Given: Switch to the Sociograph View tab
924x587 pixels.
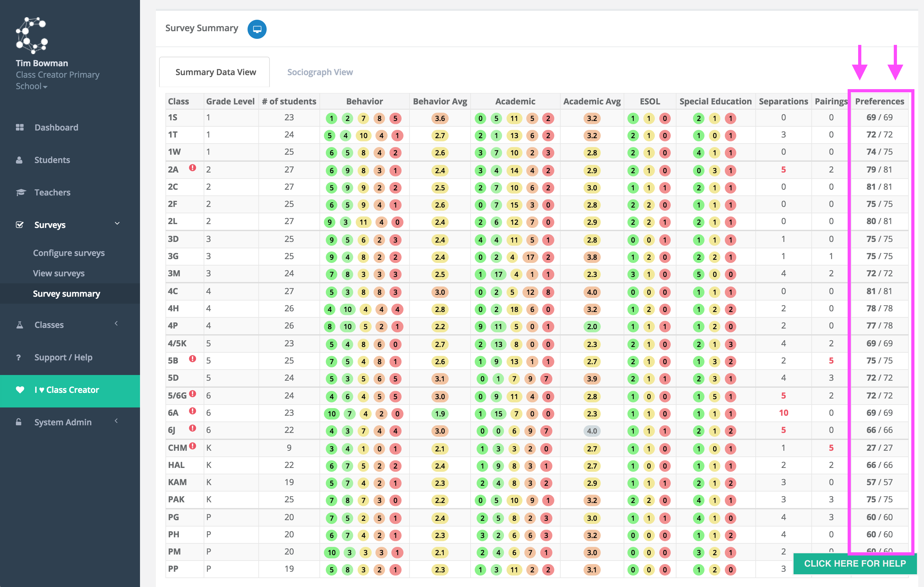Looking at the screenshot, I should pos(320,72).
